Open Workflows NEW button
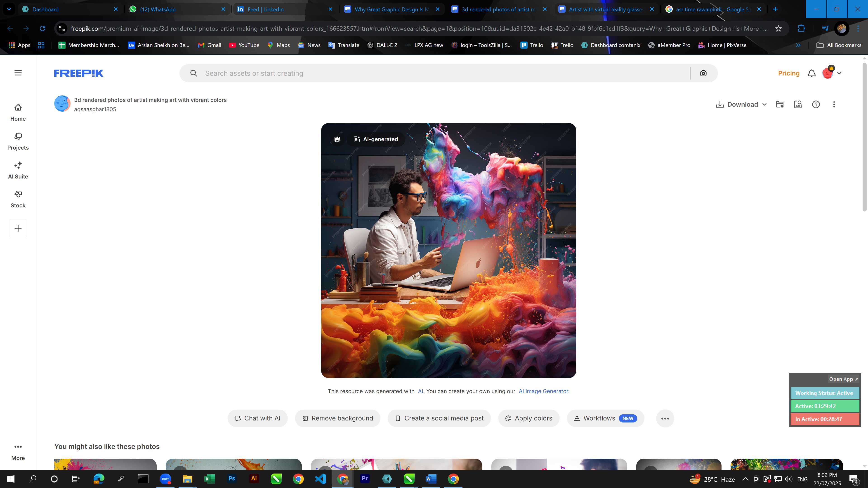The width and height of the screenshot is (868, 488). click(606, 418)
